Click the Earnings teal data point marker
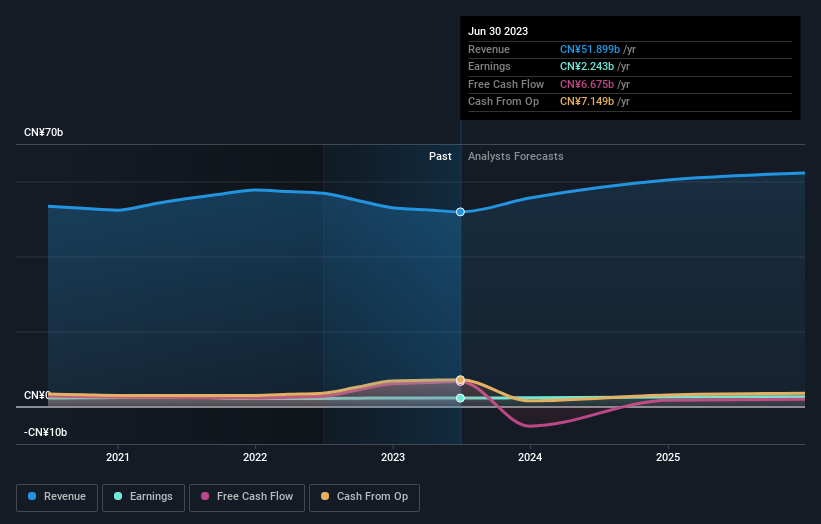Image resolution: width=821 pixels, height=524 pixels. click(460, 398)
